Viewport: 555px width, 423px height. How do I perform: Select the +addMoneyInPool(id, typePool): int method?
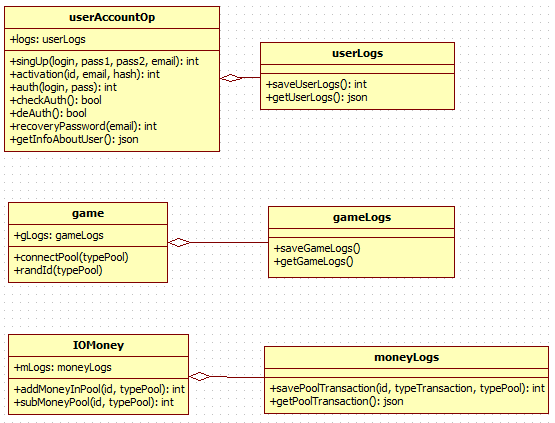click(x=99, y=389)
